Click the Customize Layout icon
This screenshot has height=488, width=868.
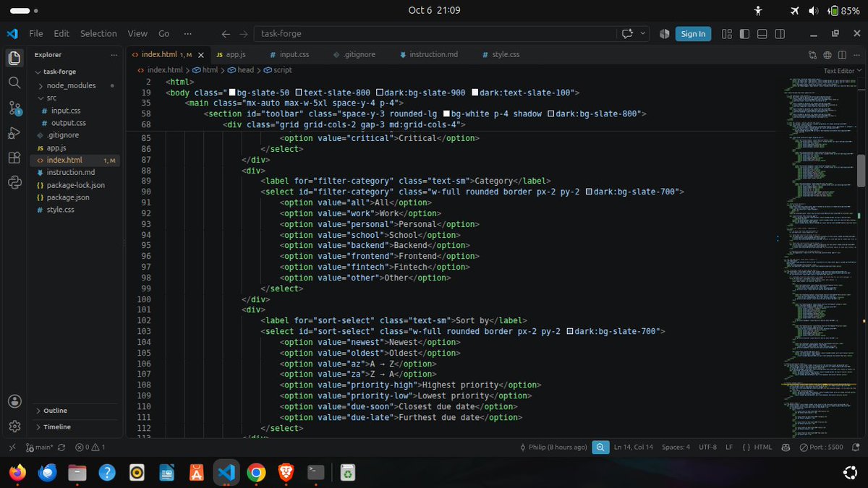pyautogui.click(x=726, y=33)
